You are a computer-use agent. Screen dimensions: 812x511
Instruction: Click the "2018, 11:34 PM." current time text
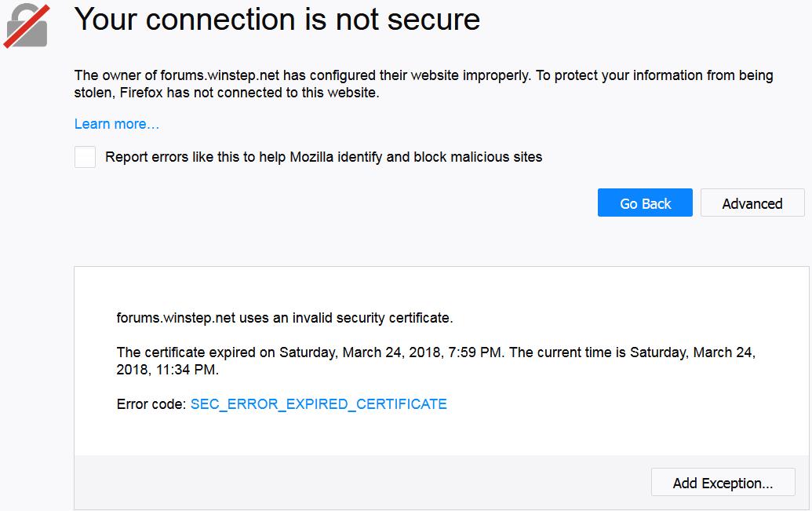coord(167,369)
